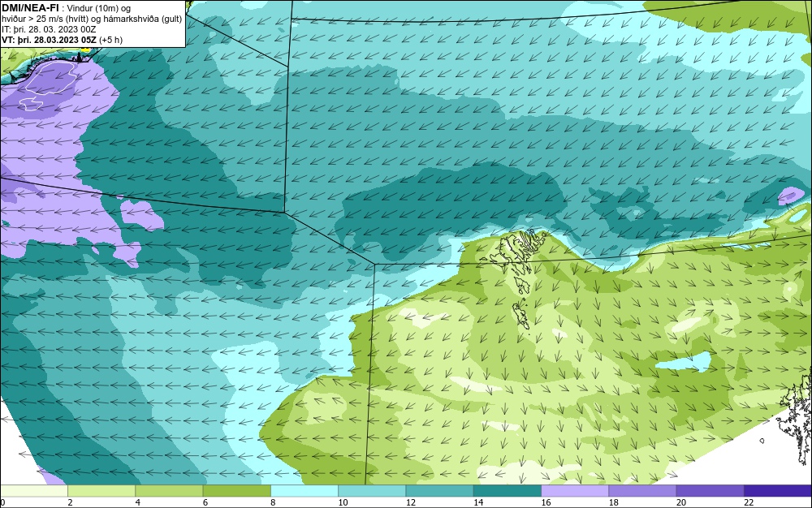Click the legend value "18"

[614, 502]
